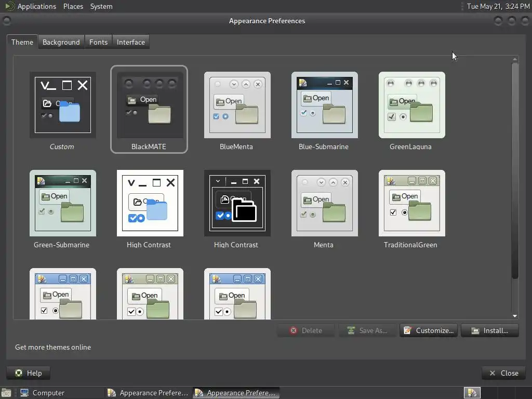This screenshot has height=399, width=532.
Task: Select first theme in the bottom row
Action: 63,294
